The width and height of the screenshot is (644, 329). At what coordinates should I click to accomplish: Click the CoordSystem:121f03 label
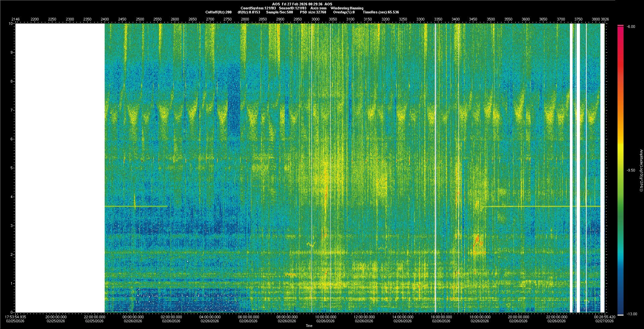coord(258,8)
